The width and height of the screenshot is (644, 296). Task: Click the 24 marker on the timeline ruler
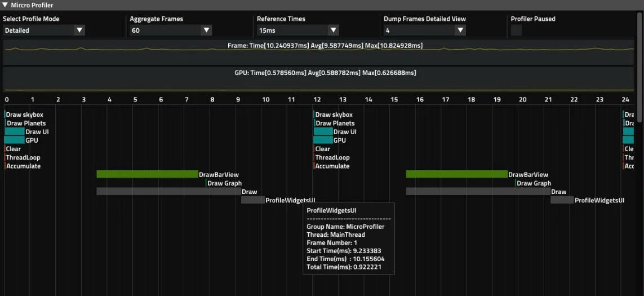(x=625, y=99)
